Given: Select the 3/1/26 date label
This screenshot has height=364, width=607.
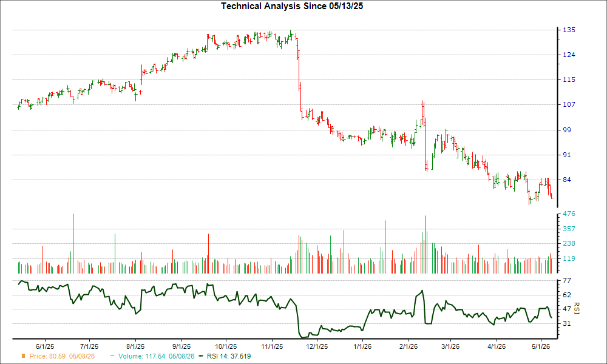Looking at the screenshot, I should pos(450,346).
